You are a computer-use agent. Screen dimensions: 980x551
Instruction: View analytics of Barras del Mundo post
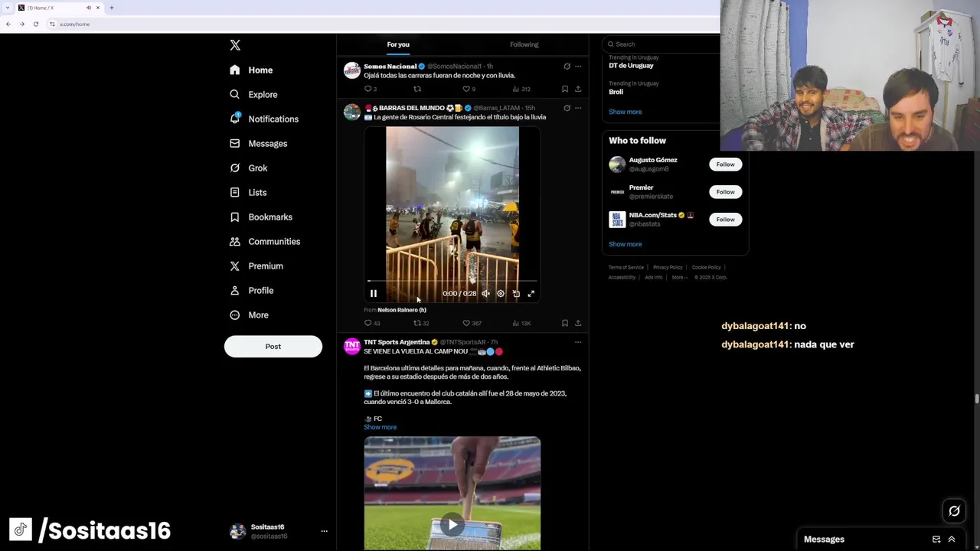click(521, 323)
